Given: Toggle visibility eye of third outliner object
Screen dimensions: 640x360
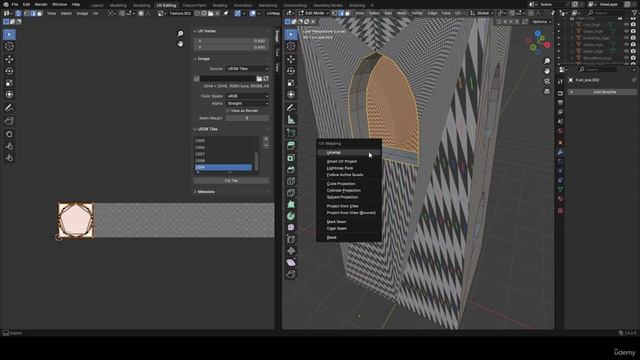Looking at the screenshot, I should (627, 38).
